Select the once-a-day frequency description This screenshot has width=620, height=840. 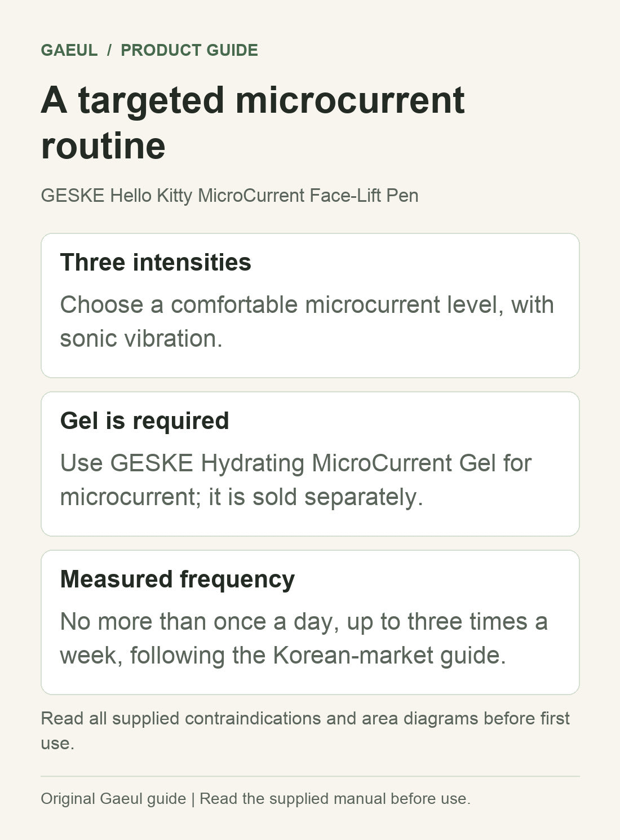[304, 638]
